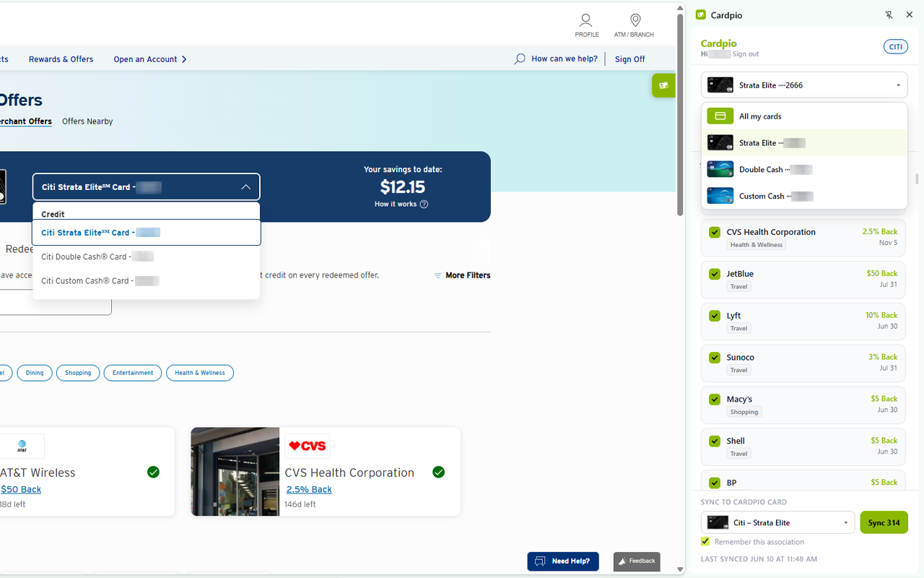
Task: Click the chevron next to Open an Account
Action: tap(184, 59)
